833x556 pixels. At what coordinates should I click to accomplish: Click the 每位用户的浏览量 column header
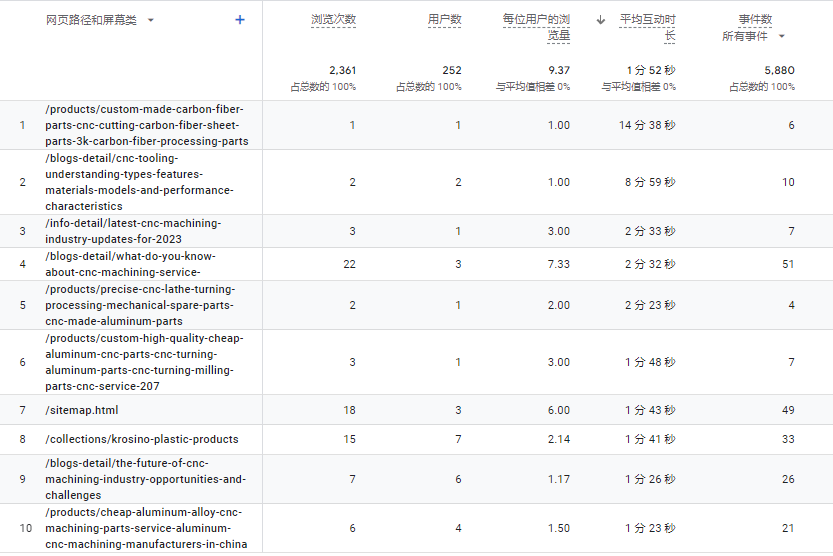[x=537, y=28]
